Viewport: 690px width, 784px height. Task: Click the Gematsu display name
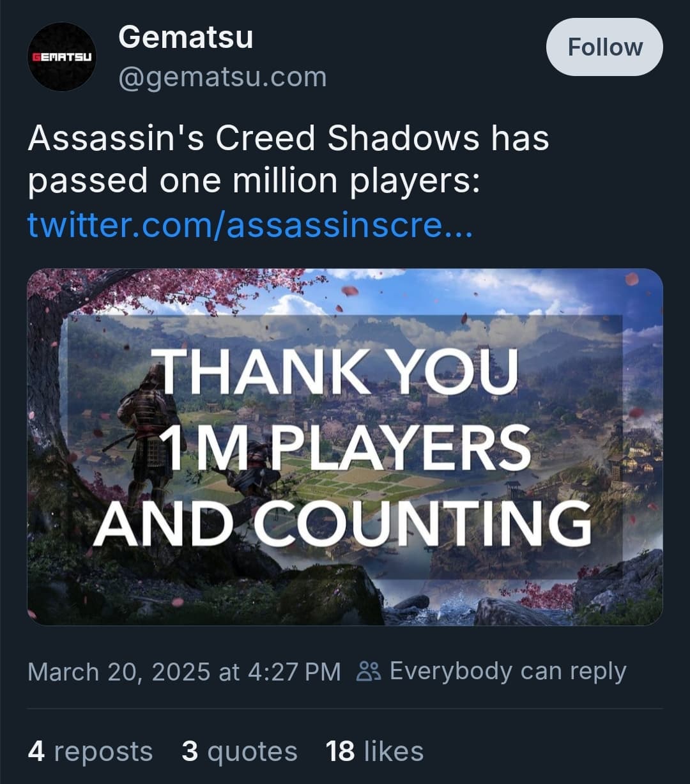pyautogui.click(x=185, y=37)
